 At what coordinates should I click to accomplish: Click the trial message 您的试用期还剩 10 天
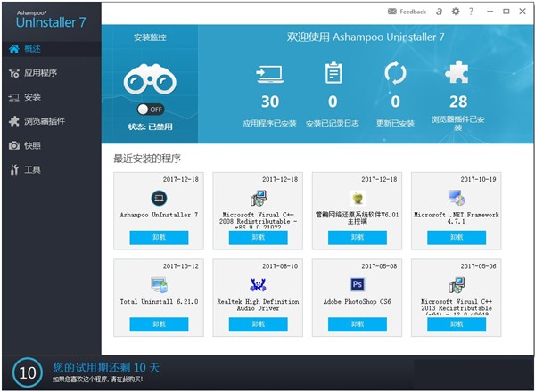click(x=106, y=367)
